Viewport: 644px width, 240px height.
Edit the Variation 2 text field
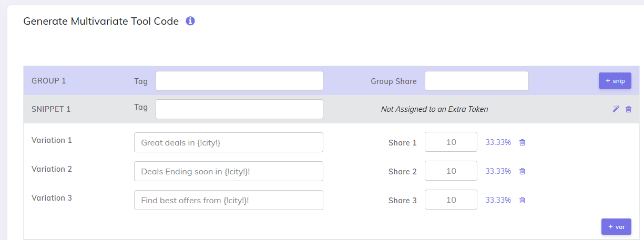coord(229,171)
